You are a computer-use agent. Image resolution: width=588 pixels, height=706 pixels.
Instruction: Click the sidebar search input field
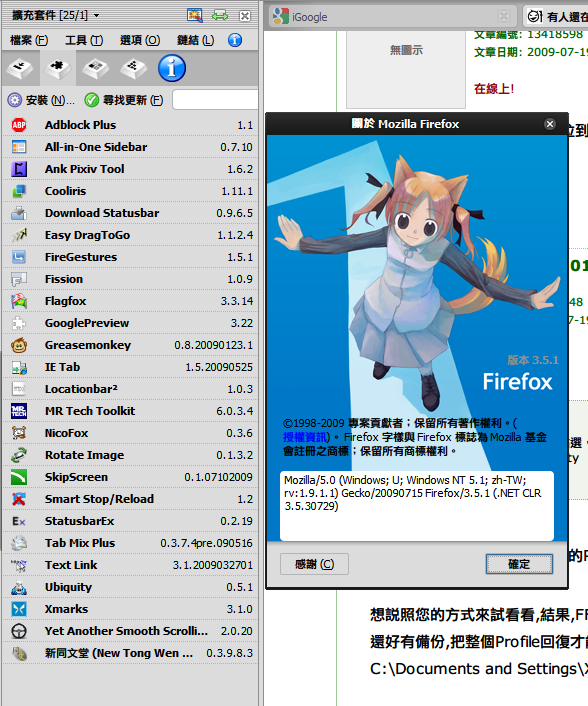(x=215, y=100)
